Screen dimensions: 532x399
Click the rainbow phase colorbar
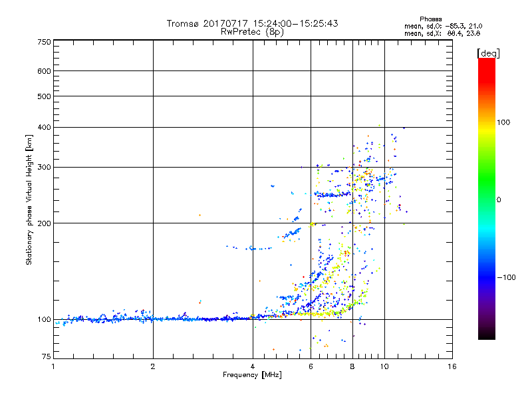(487, 199)
